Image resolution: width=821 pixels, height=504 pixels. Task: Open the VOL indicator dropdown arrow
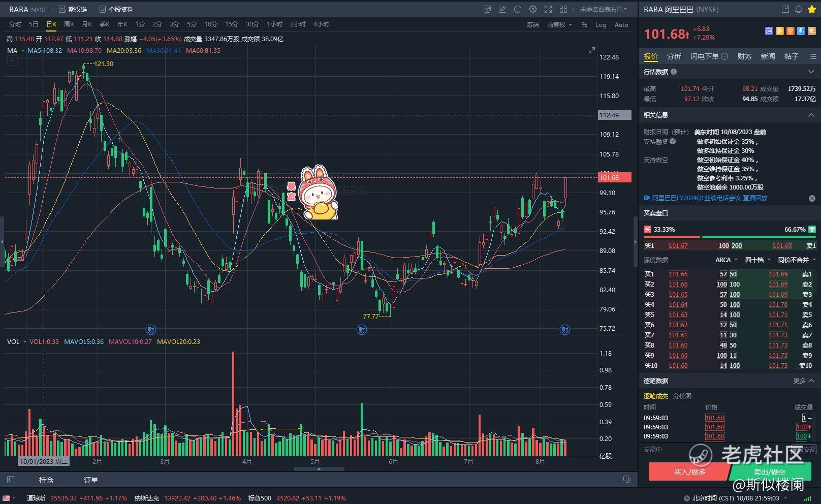pyautogui.click(x=24, y=342)
